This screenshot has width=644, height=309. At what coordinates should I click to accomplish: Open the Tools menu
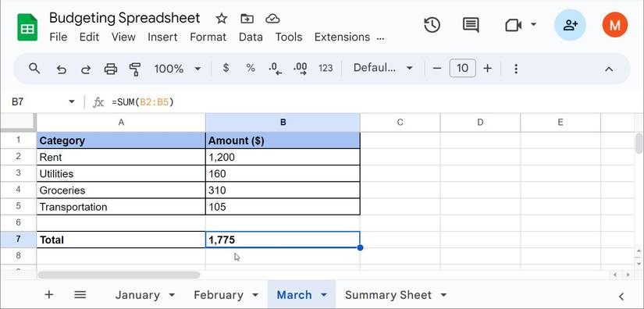click(288, 37)
